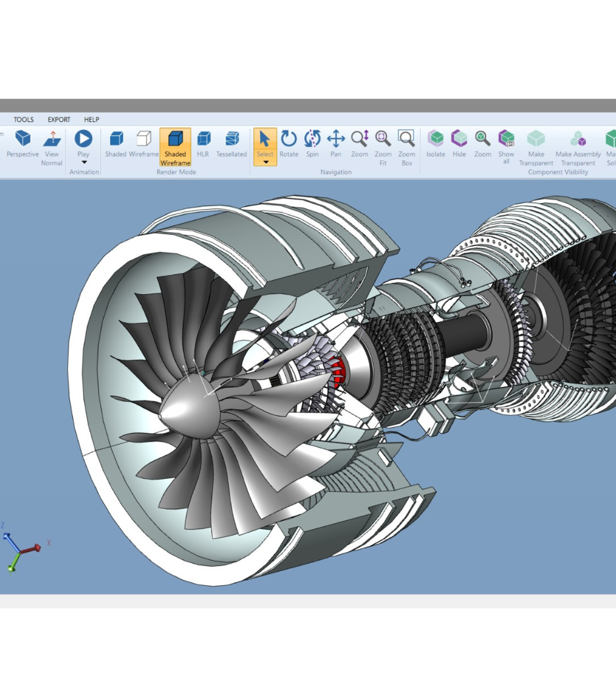
Task: Turn on Tessellated render mode
Action: click(231, 144)
